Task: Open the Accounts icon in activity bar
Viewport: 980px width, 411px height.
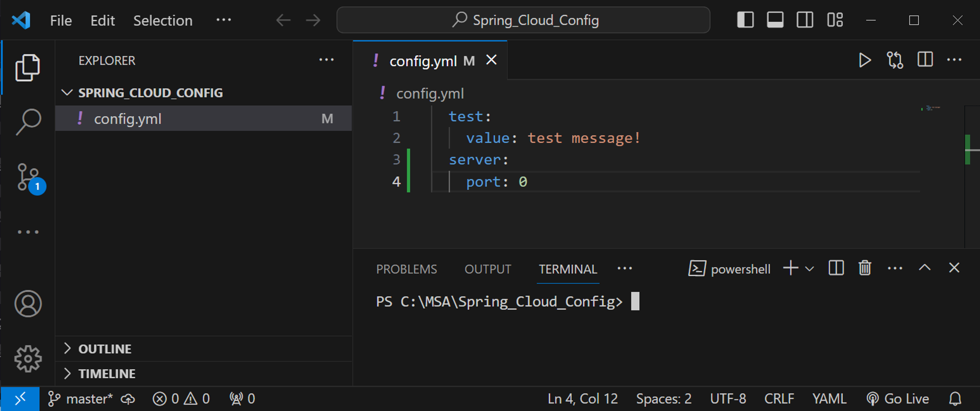Action: coord(28,304)
